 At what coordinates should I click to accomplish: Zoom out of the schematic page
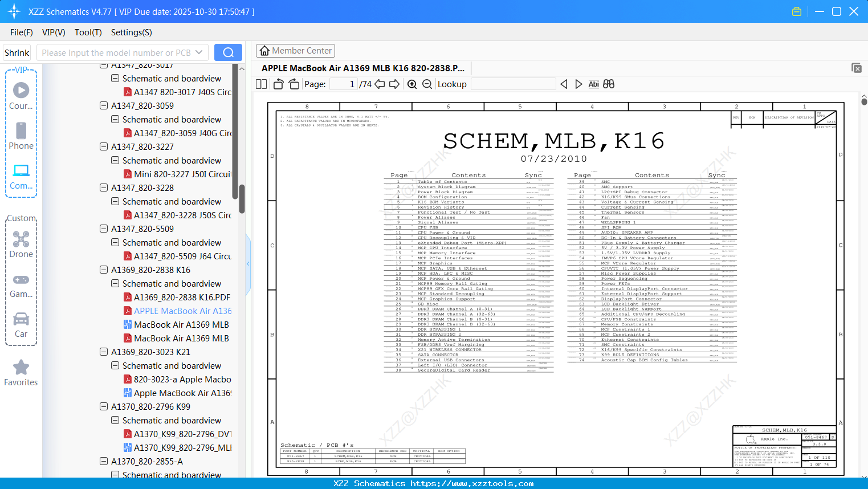pyautogui.click(x=427, y=84)
